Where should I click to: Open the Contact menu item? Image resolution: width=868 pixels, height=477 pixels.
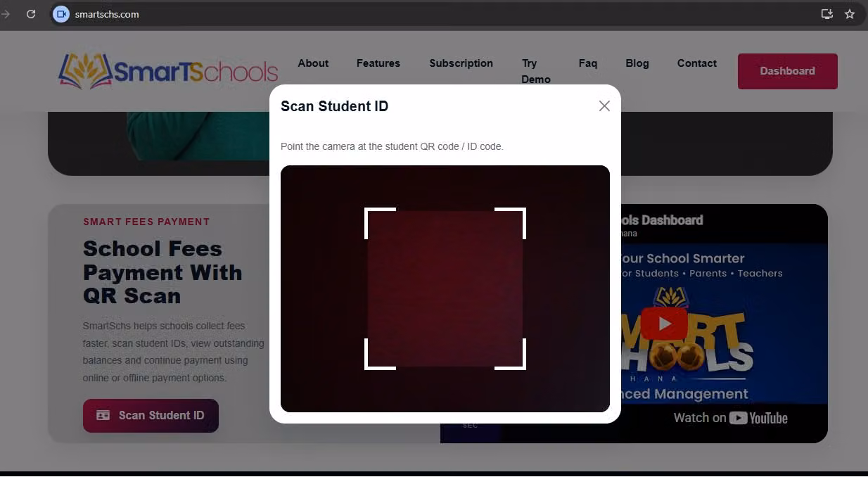[x=697, y=63]
